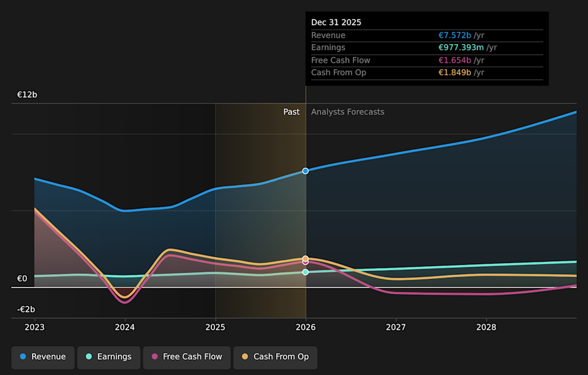Click the 2024 x-axis label
Viewport: 588px width, 375px height.
125,327
